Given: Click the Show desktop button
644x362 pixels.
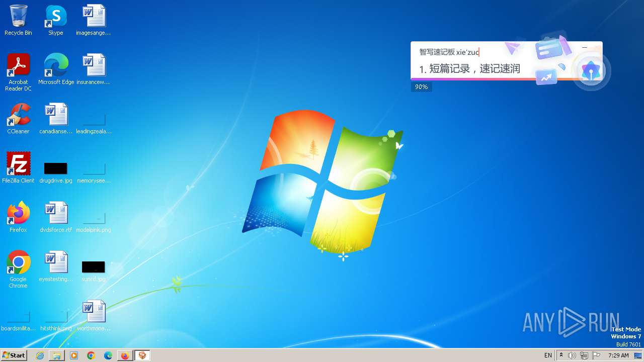Looking at the screenshot, I should click(x=638, y=355).
